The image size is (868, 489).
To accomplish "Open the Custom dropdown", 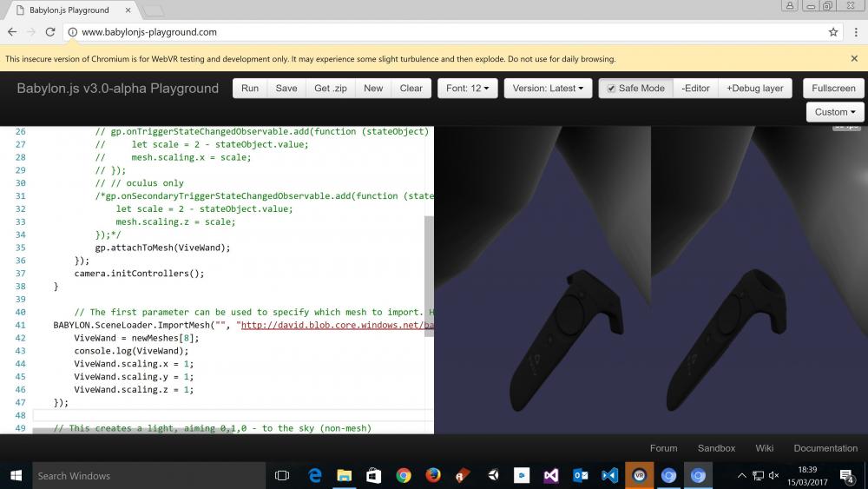I will coord(835,112).
